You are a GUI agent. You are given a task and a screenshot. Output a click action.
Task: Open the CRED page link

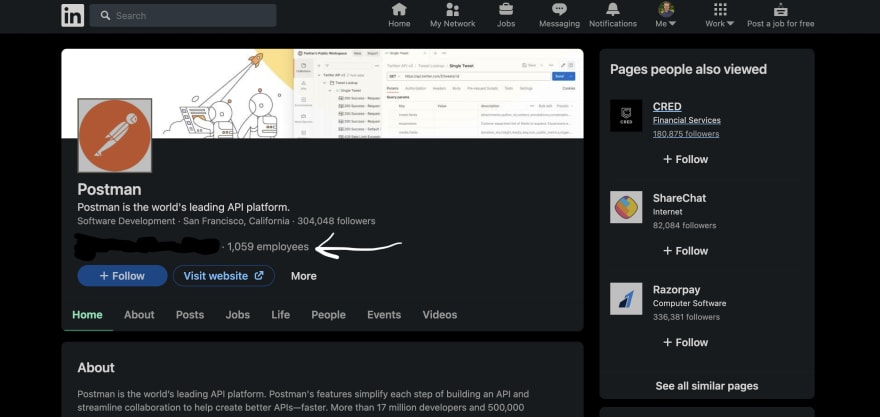(x=667, y=107)
